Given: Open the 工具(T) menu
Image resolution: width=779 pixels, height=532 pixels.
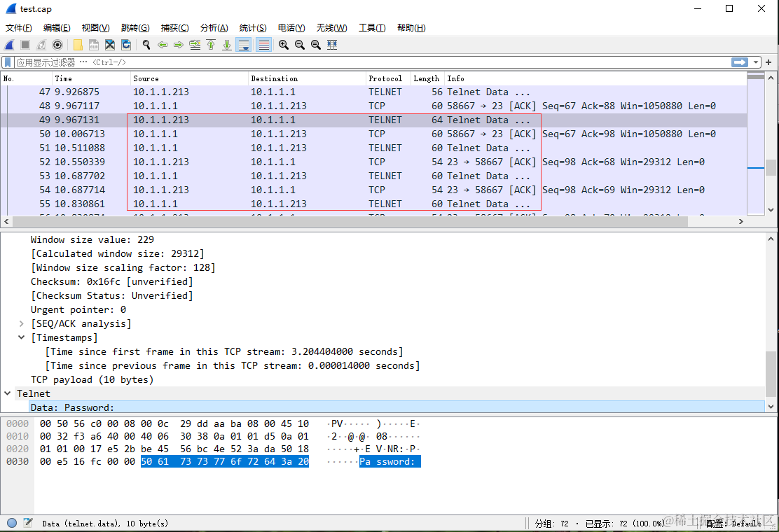Looking at the screenshot, I should 372,28.
